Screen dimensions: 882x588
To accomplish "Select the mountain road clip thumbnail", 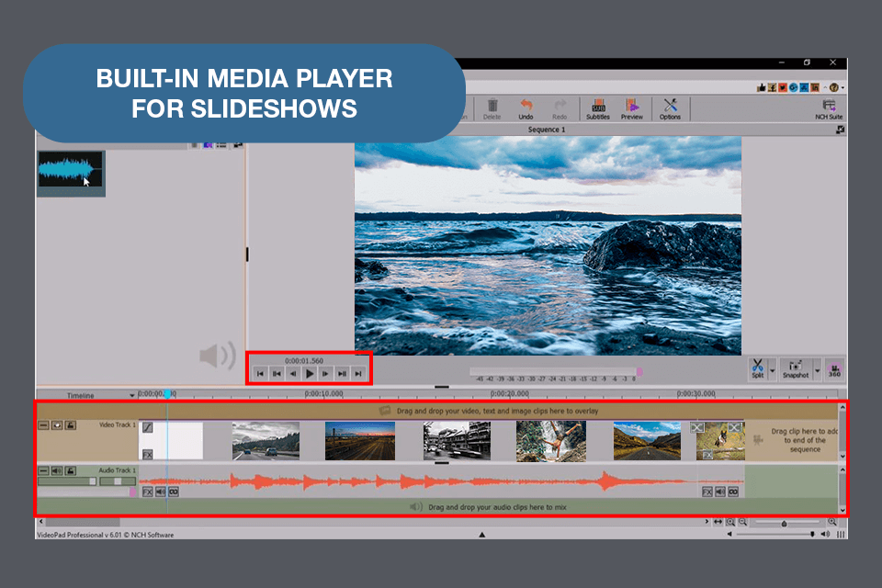I will pyautogui.click(x=647, y=441).
